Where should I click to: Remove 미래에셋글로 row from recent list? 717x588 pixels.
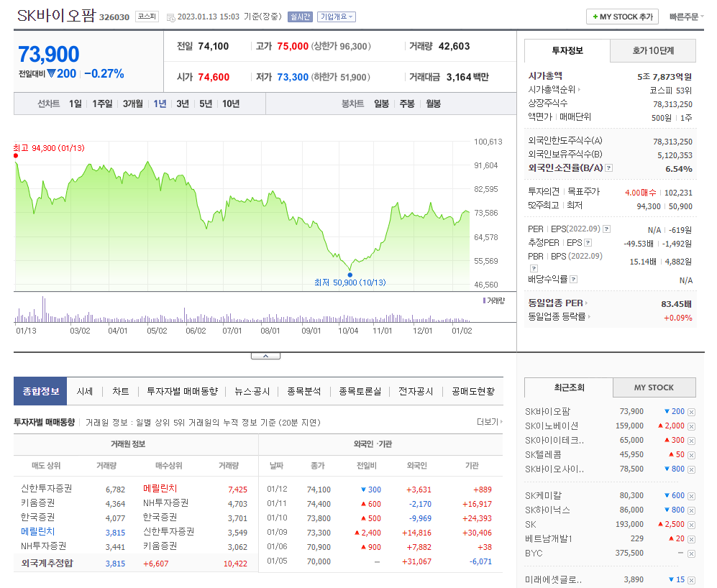click(x=691, y=580)
